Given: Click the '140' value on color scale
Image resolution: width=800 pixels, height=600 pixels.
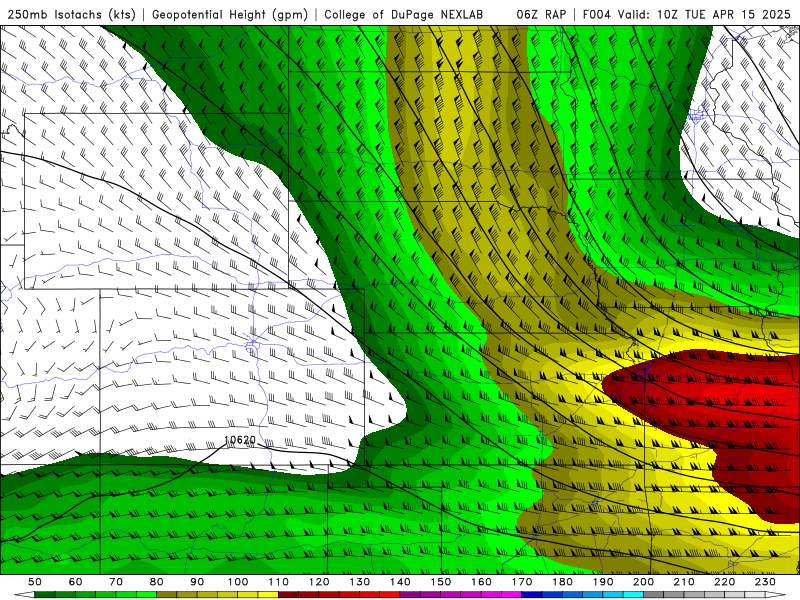Looking at the screenshot, I should point(400,582).
